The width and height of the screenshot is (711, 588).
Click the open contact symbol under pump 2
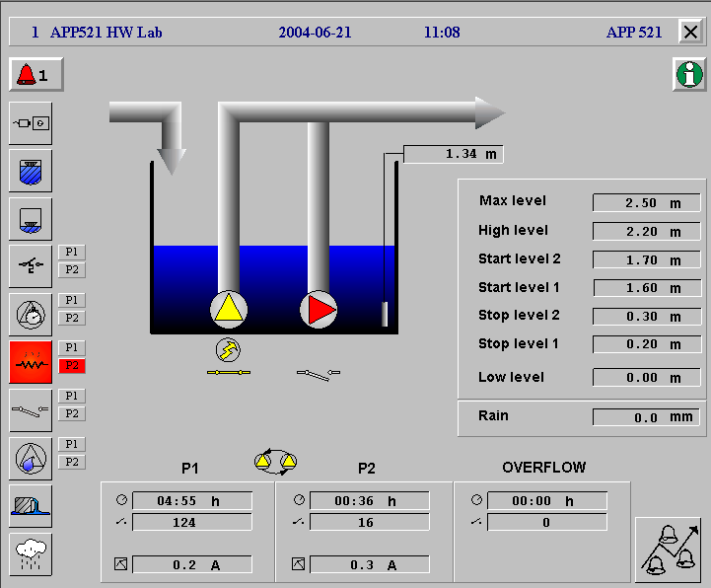point(319,375)
